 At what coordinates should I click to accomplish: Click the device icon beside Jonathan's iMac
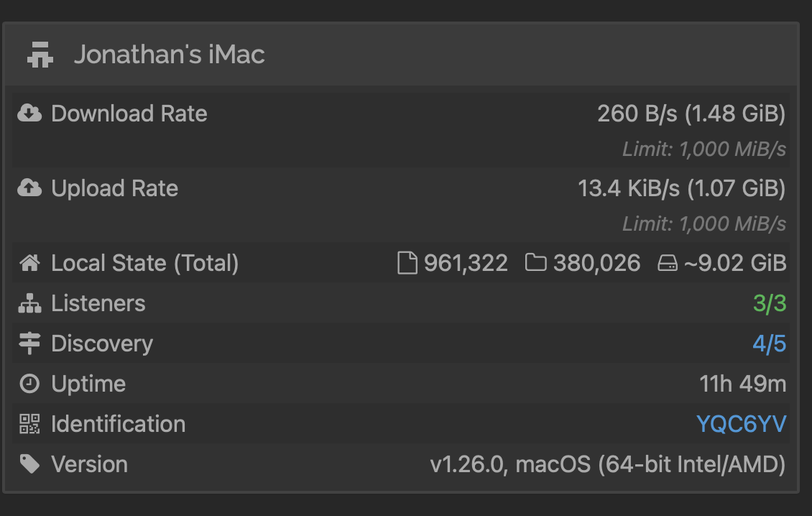[40, 55]
